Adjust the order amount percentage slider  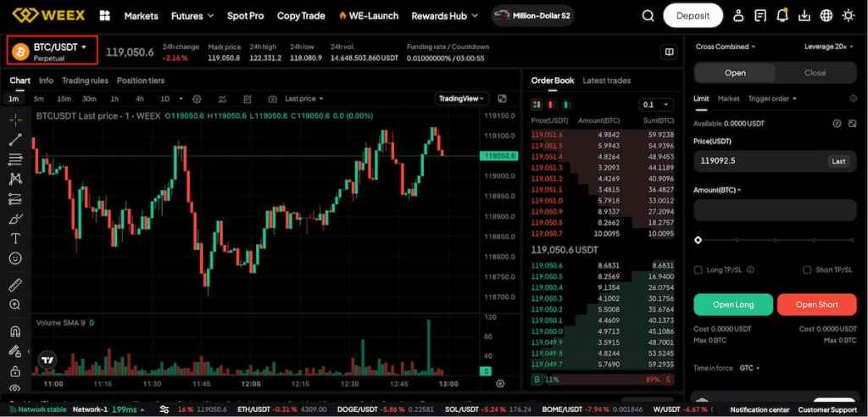pyautogui.click(x=775, y=240)
